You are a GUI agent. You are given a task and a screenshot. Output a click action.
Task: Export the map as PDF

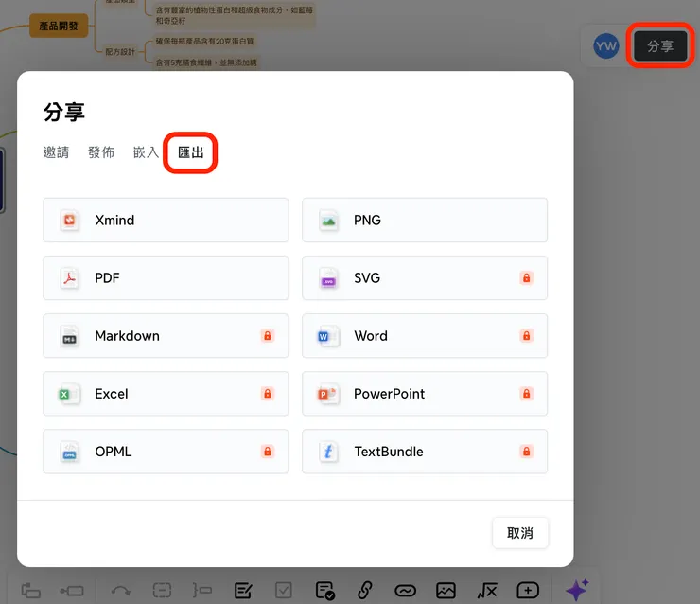tap(166, 278)
